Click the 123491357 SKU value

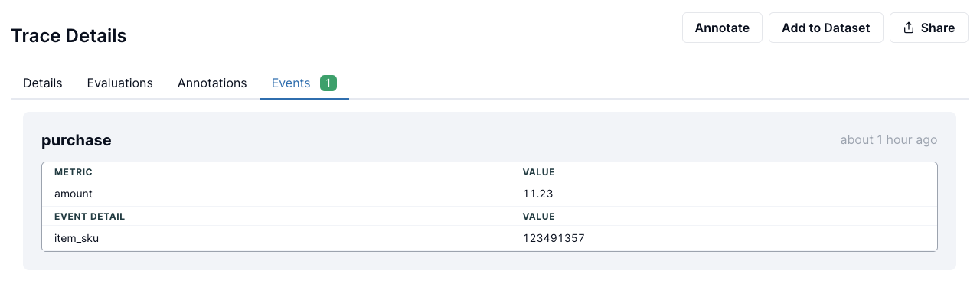(x=554, y=238)
